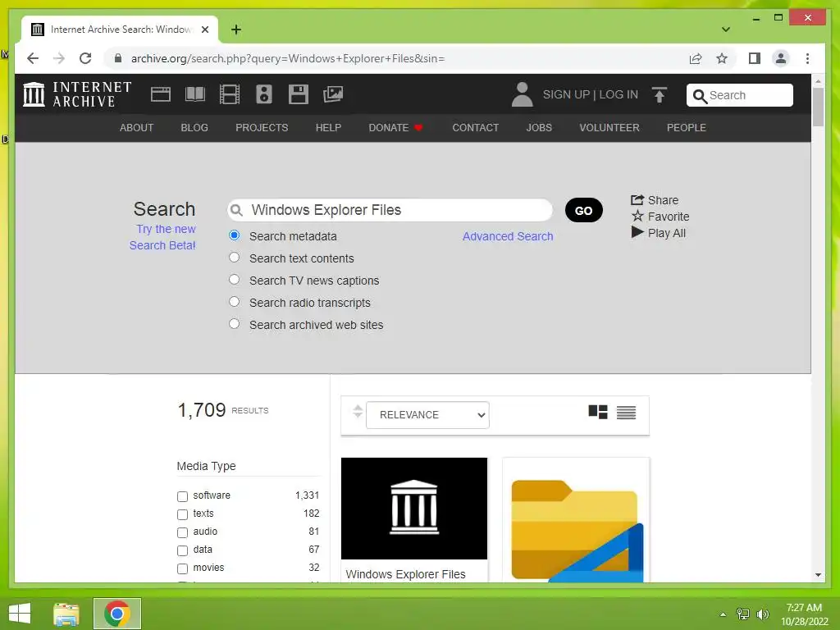840x630 pixels.
Task: Open the Software floppy disk icon
Action: click(299, 94)
